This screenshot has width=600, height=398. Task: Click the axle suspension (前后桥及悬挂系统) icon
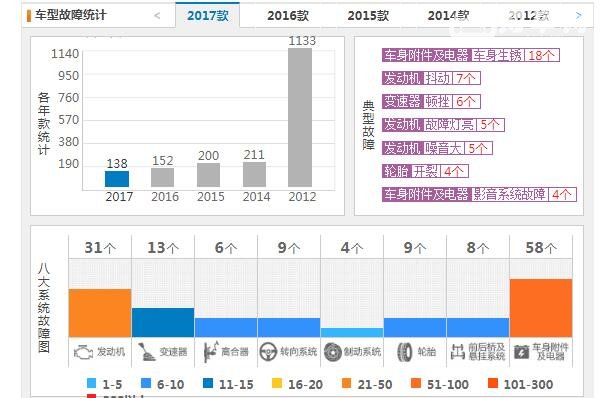point(457,352)
